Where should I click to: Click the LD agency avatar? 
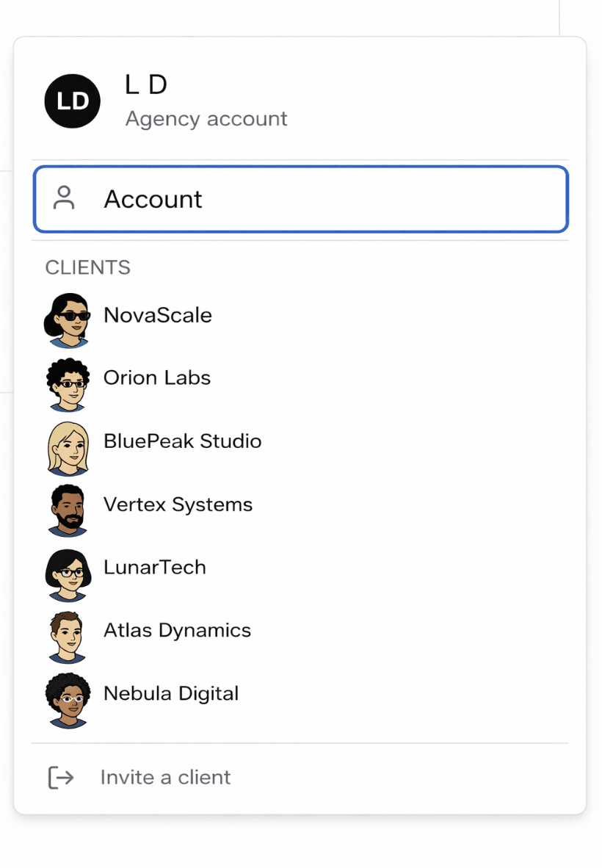coord(72,101)
